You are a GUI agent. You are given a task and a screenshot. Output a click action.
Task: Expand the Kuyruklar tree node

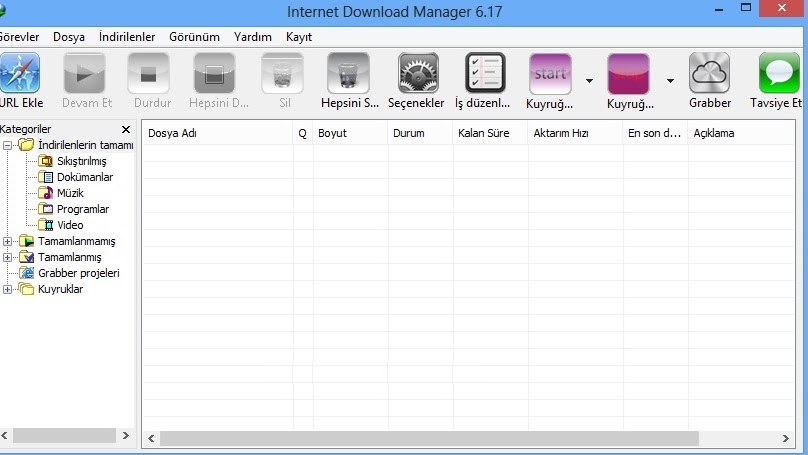click(x=7, y=289)
